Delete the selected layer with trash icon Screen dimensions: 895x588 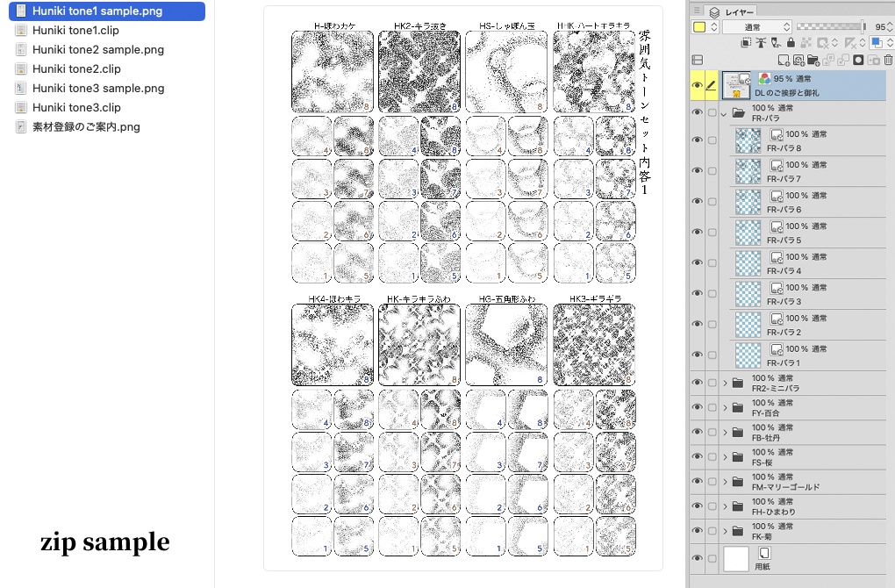pos(888,60)
